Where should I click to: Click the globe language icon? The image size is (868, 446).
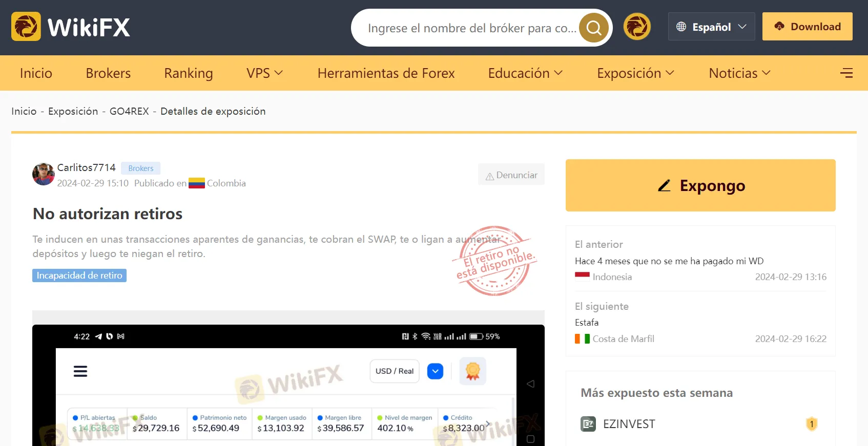(681, 27)
